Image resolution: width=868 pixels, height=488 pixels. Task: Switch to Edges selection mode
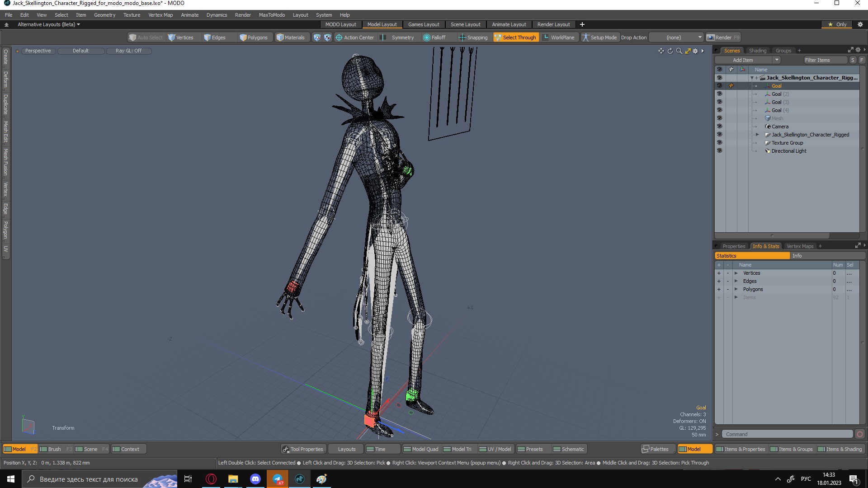[x=215, y=38]
